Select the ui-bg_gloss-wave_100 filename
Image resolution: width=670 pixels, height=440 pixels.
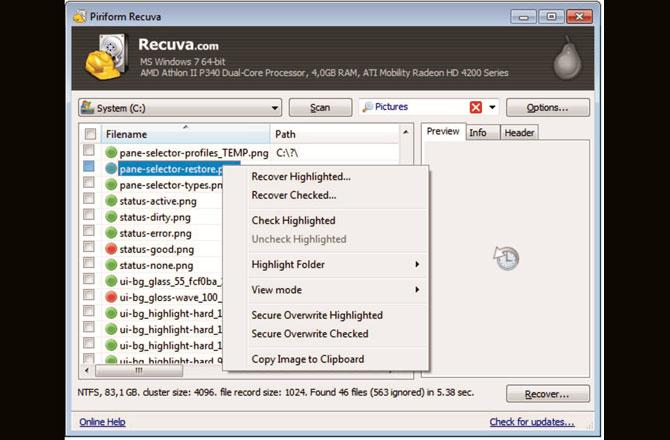pos(170,298)
